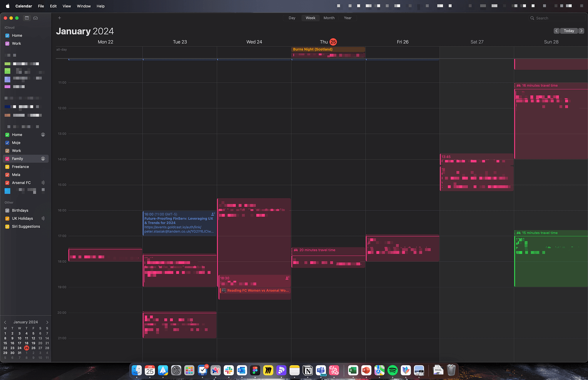The width and height of the screenshot is (588, 380).
Task: Go to next week using right chevron
Action: 581,31
